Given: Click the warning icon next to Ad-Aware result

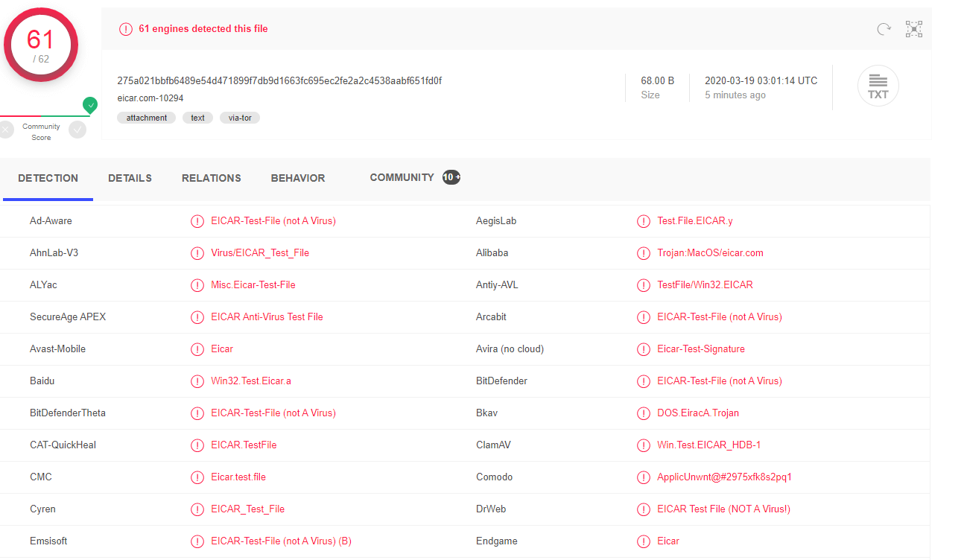Looking at the screenshot, I should (x=197, y=221).
